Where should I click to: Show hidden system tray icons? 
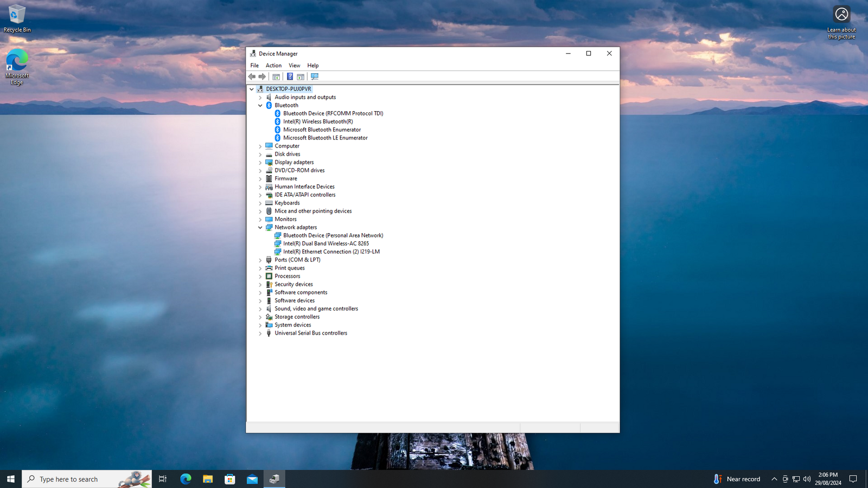pos(774,479)
